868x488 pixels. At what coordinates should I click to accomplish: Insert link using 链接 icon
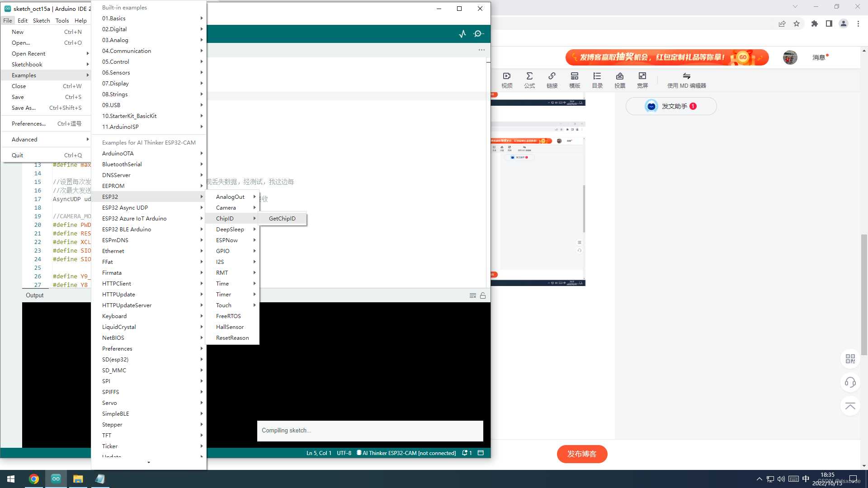click(552, 80)
